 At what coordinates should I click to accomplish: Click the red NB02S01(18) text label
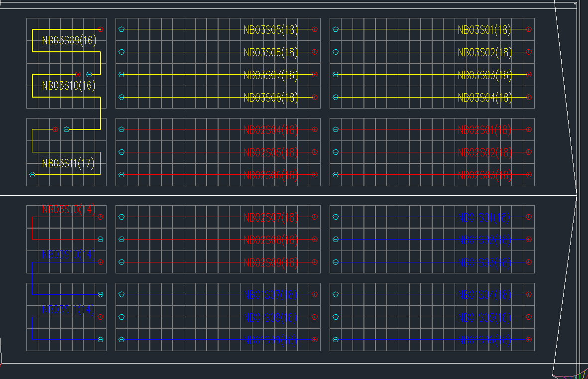pos(484,130)
